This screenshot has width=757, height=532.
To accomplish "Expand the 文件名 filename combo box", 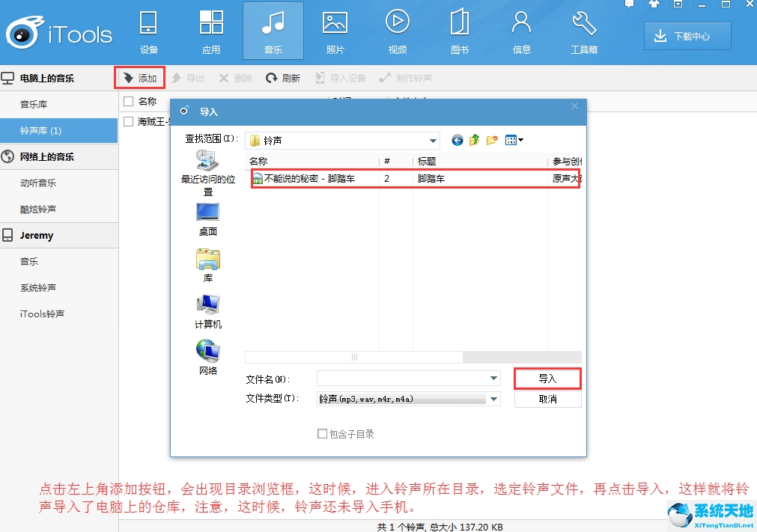I will point(493,378).
